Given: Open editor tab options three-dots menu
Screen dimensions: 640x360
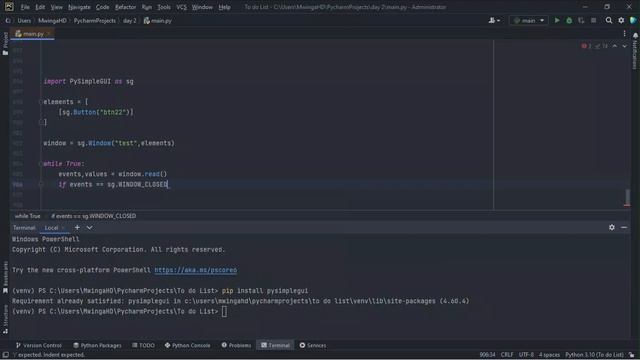Looking at the screenshot, I should coord(624,34).
